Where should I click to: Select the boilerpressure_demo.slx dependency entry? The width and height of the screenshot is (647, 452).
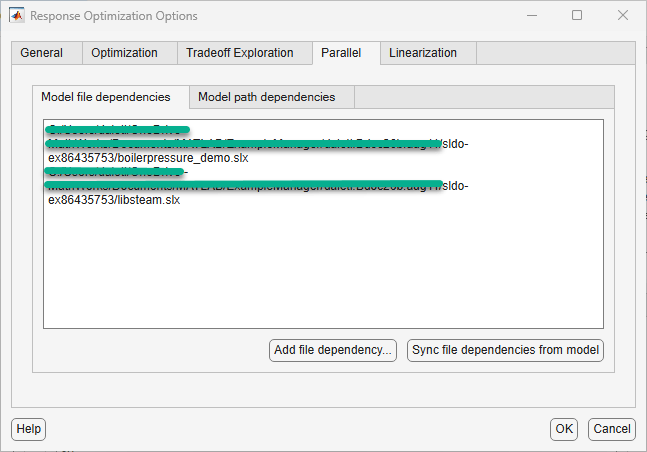258,144
